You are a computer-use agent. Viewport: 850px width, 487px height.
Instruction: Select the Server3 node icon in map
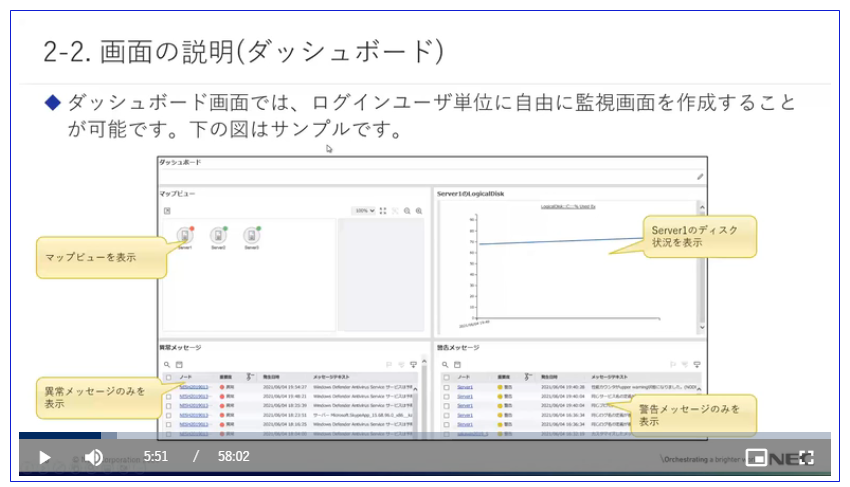click(252, 235)
